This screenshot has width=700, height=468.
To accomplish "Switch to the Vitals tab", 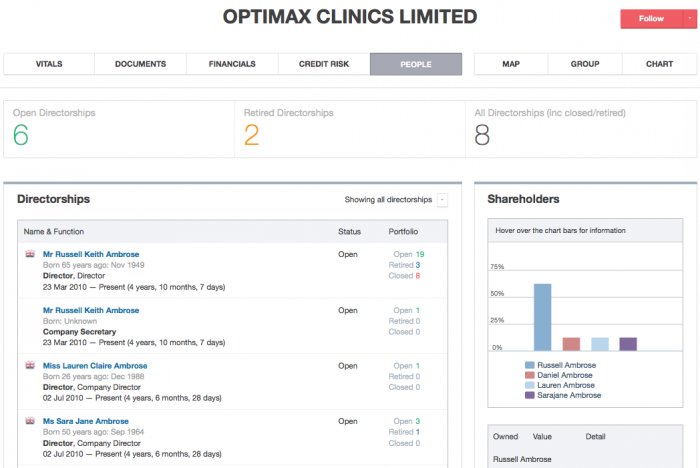I will point(49,64).
